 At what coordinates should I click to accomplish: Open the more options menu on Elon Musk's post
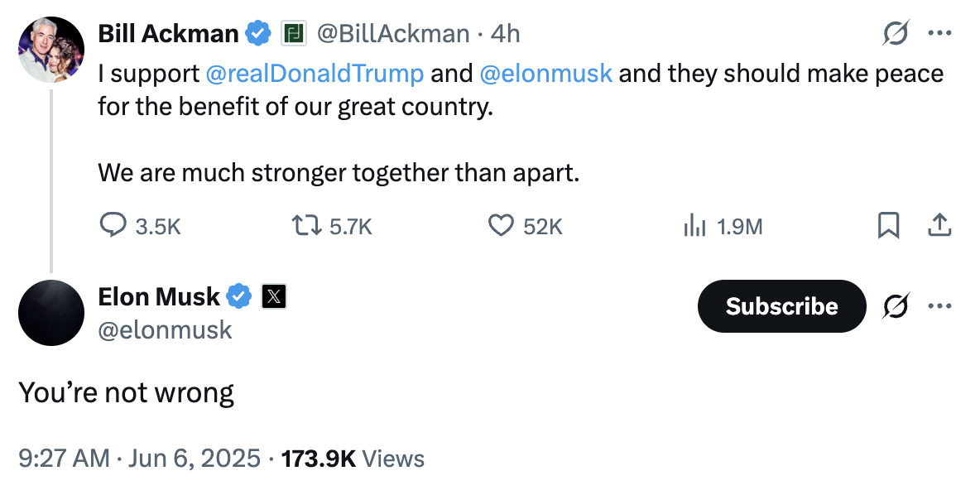click(x=940, y=306)
